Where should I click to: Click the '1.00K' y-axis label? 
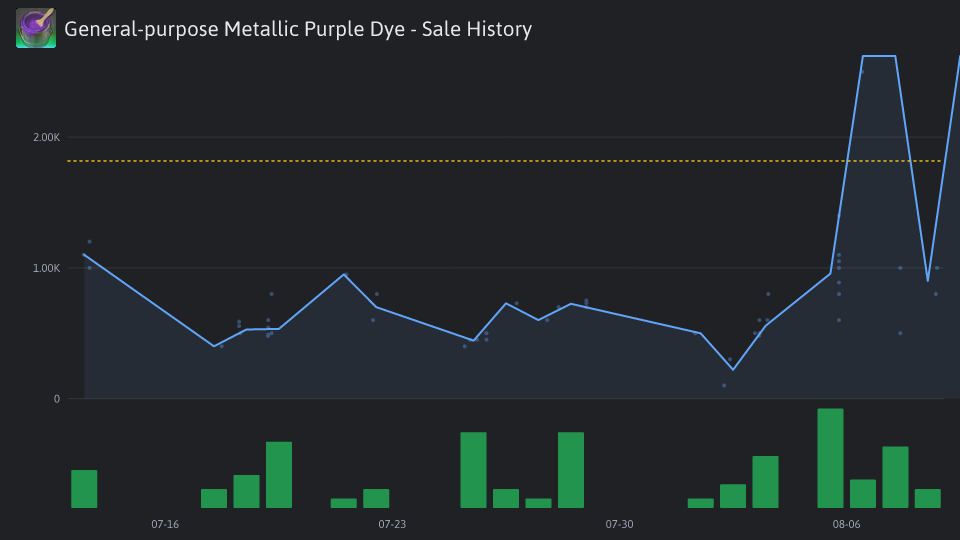47,268
